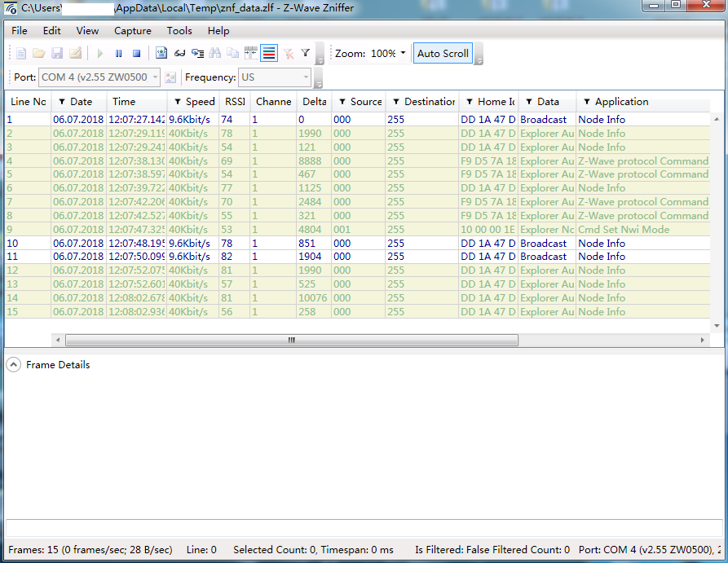Select line 4 Z-Wave protocol Command row
The image size is (728, 563).
358,161
